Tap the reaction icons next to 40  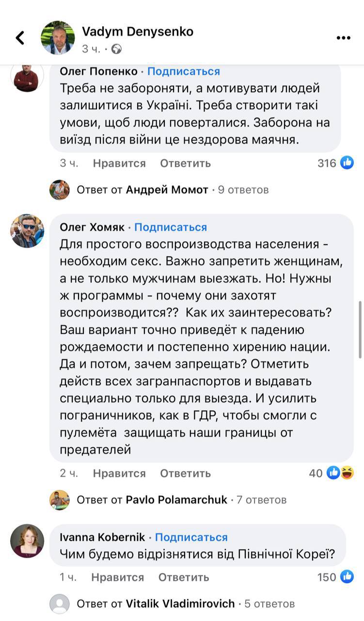[x=340, y=473]
